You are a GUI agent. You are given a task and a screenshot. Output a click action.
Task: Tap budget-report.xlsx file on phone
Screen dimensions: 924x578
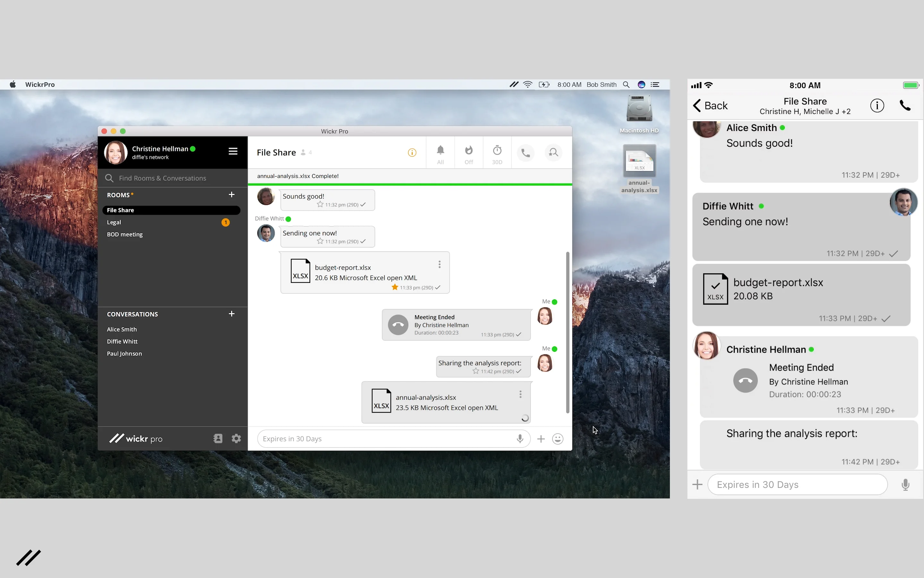801,295
